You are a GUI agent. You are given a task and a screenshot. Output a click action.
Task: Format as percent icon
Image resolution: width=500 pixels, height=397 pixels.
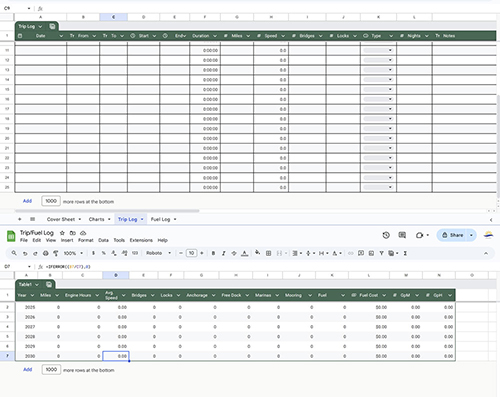(104, 253)
